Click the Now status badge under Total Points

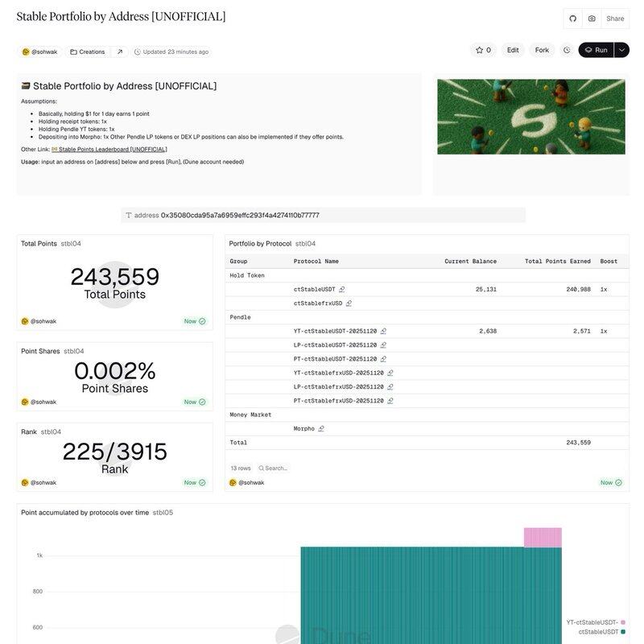(x=195, y=321)
